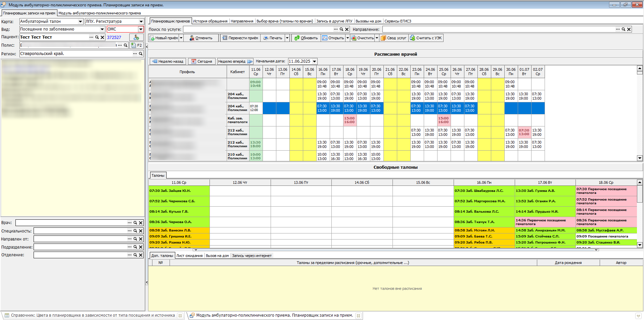Click magnifier in Направление field

pyautogui.click(x=624, y=30)
